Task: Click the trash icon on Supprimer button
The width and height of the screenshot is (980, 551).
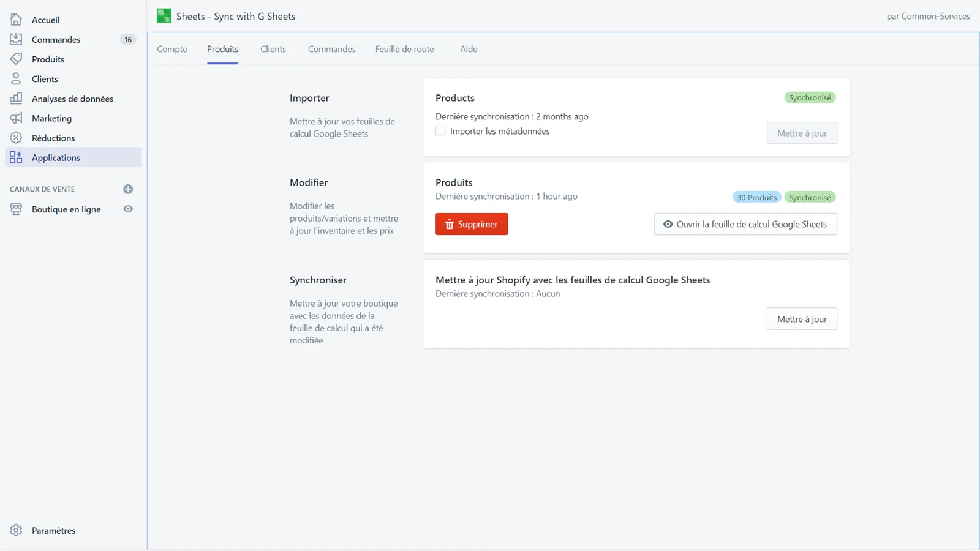Action: pos(450,224)
